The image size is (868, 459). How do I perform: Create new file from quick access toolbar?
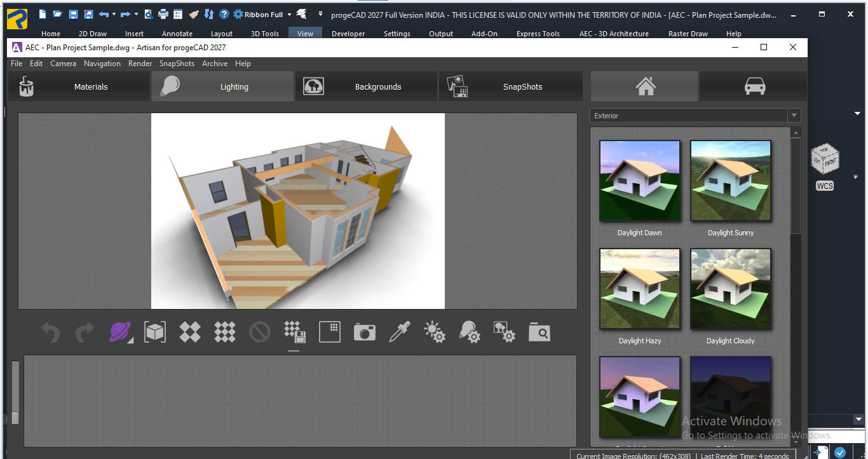pos(43,14)
